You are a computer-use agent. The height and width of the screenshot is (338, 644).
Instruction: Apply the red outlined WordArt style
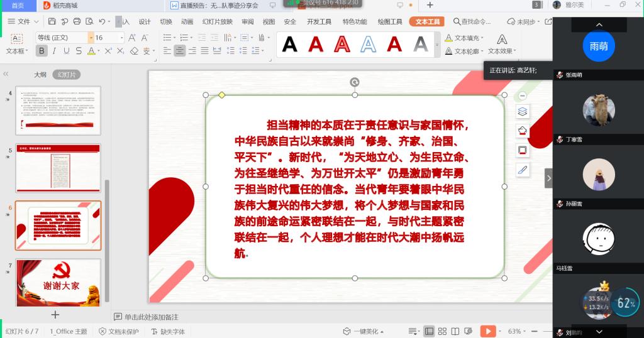[341, 44]
